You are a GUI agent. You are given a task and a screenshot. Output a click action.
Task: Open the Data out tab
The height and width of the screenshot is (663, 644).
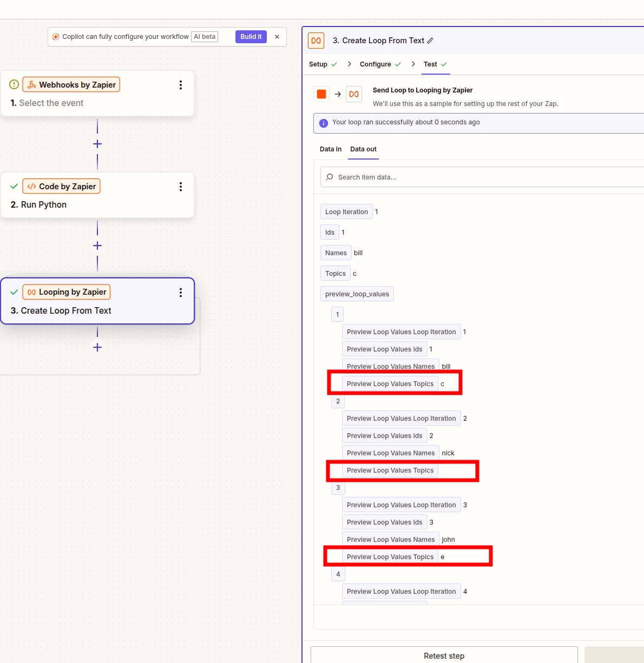click(363, 149)
